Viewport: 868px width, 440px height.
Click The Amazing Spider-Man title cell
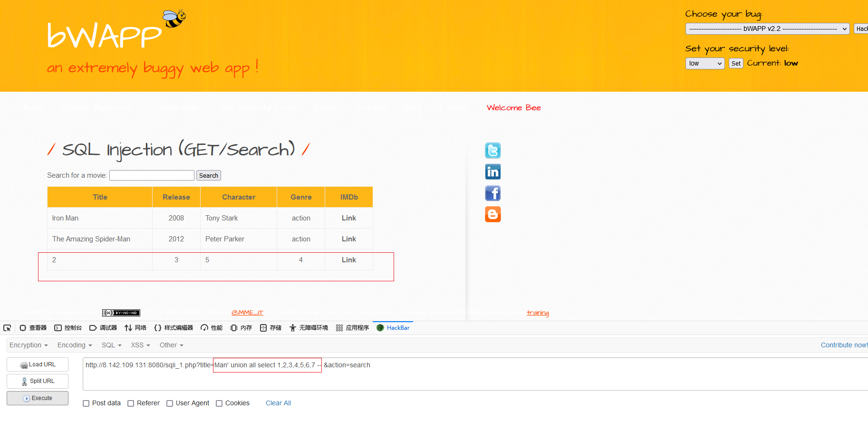pos(100,239)
